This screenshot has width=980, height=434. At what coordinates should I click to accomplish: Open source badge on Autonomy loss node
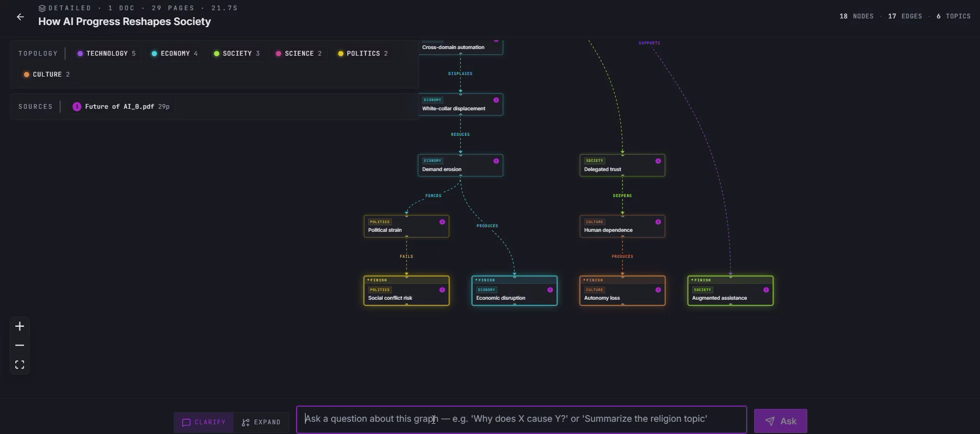point(658,290)
